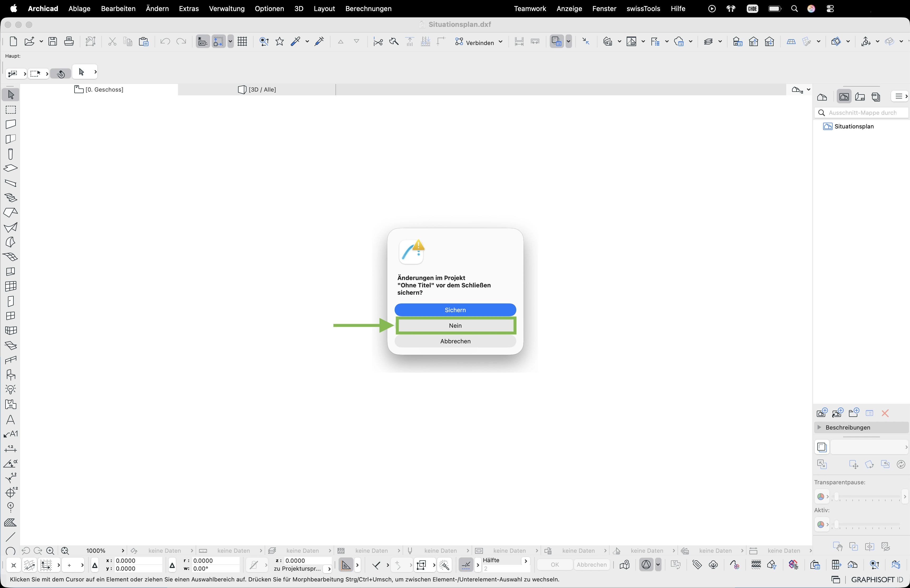Toggle the ruler triangle button in bottom bar

(346, 565)
